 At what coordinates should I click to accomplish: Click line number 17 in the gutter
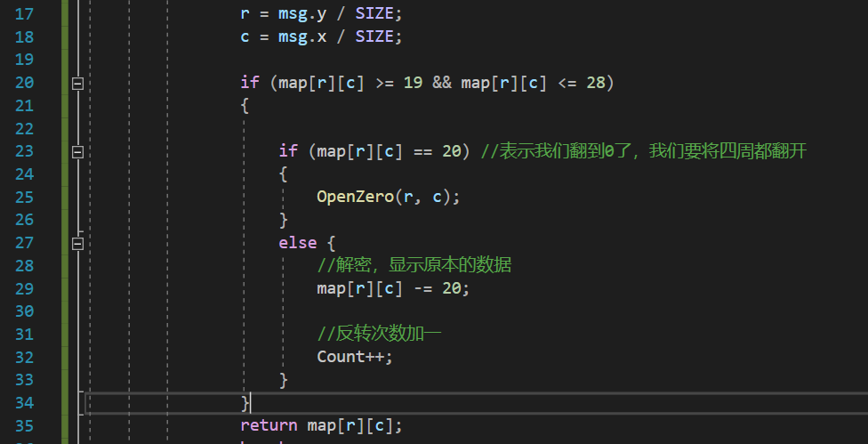click(x=24, y=14)
